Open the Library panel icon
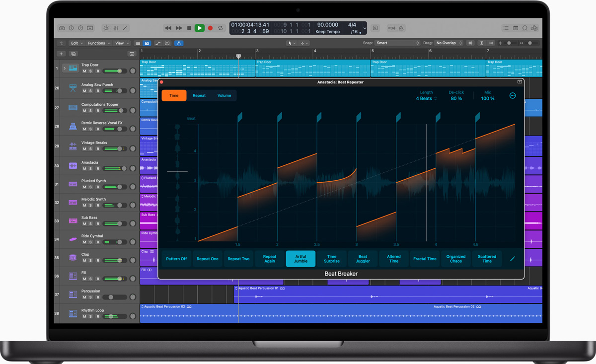 pos(62,28)
